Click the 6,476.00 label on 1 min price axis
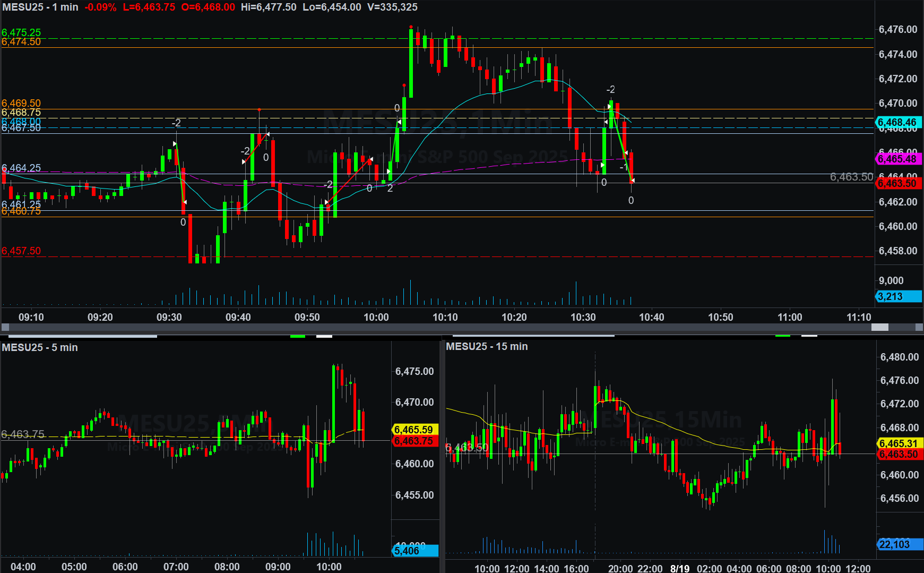 tap(898, 29)
